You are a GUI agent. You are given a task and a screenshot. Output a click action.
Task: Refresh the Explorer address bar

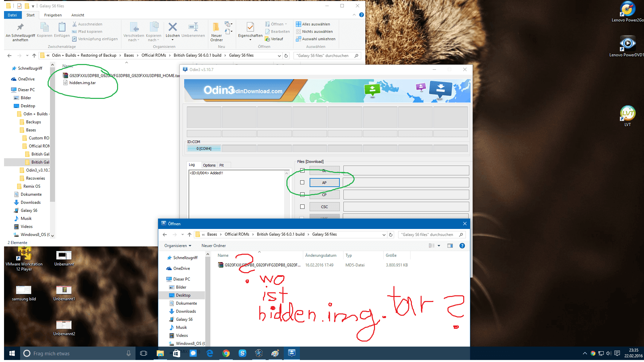286,56
